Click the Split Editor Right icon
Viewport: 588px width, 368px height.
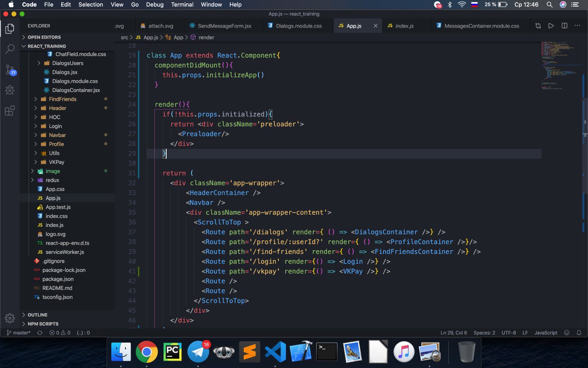(564, 26)
